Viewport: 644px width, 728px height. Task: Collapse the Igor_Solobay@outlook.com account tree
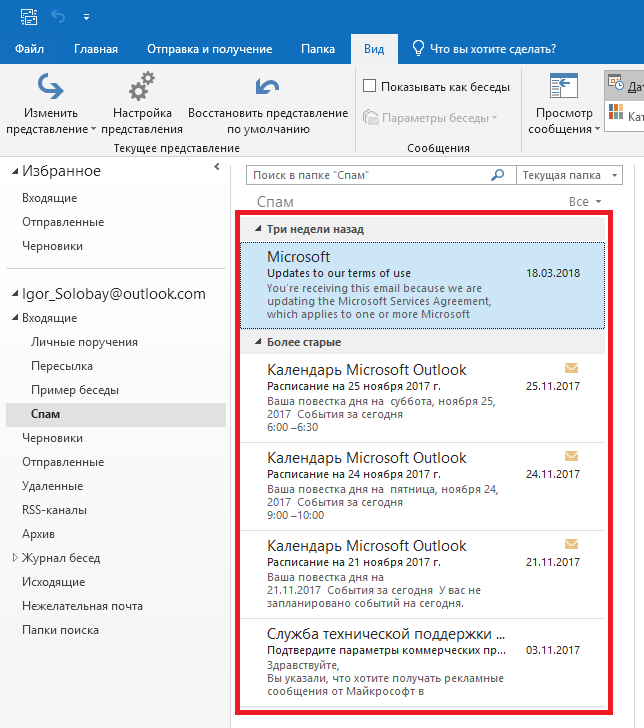(15, 294)
